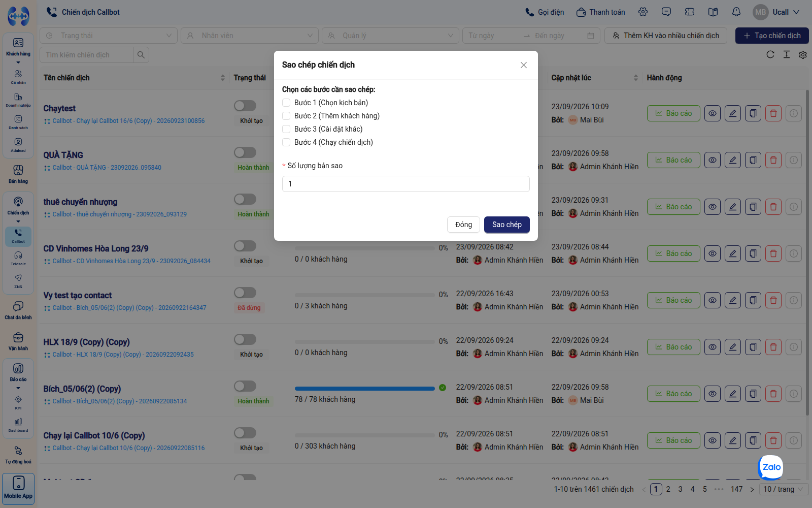Click the red delete icon for QUÀ TẶNG
The width and height of the screenshot is (812, 508).
[773, 160]
